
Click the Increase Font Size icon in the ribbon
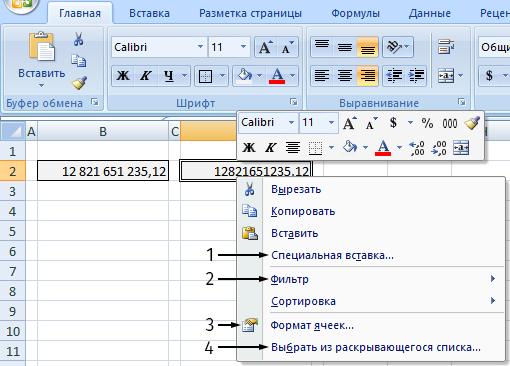[x=266, y=47]
